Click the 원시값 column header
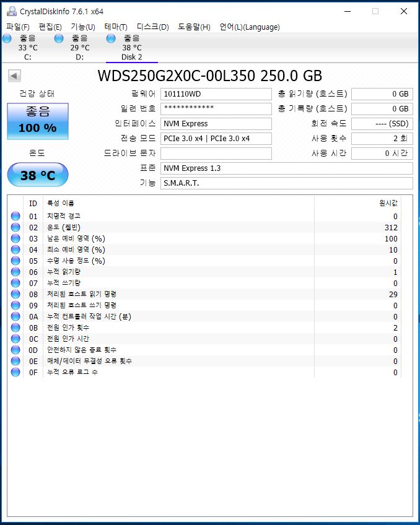 (388, 203)
